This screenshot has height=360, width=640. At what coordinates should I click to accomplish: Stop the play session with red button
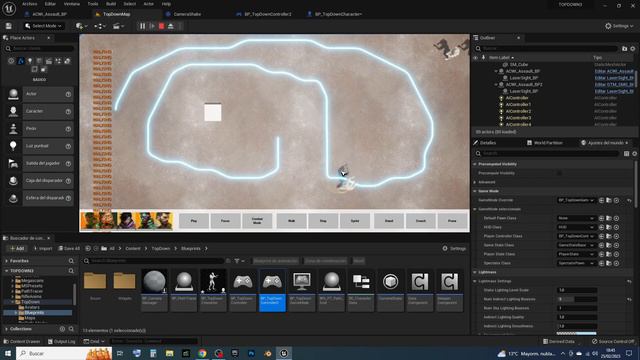click(x=162, y=26)
